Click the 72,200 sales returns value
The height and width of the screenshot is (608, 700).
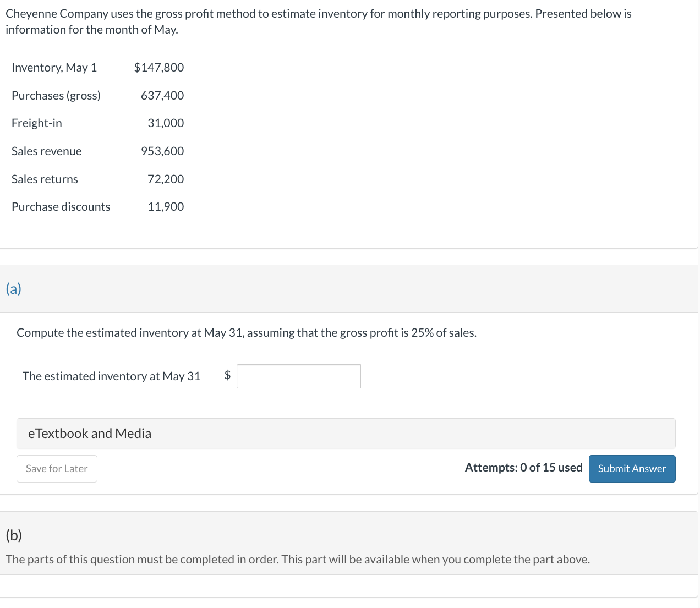click(166, 179)
